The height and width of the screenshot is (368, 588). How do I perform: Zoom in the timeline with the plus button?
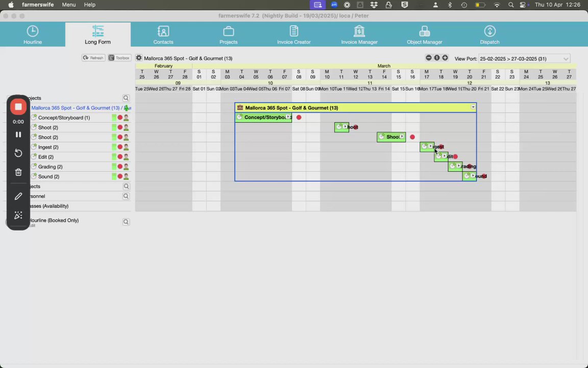click(445, 58)
